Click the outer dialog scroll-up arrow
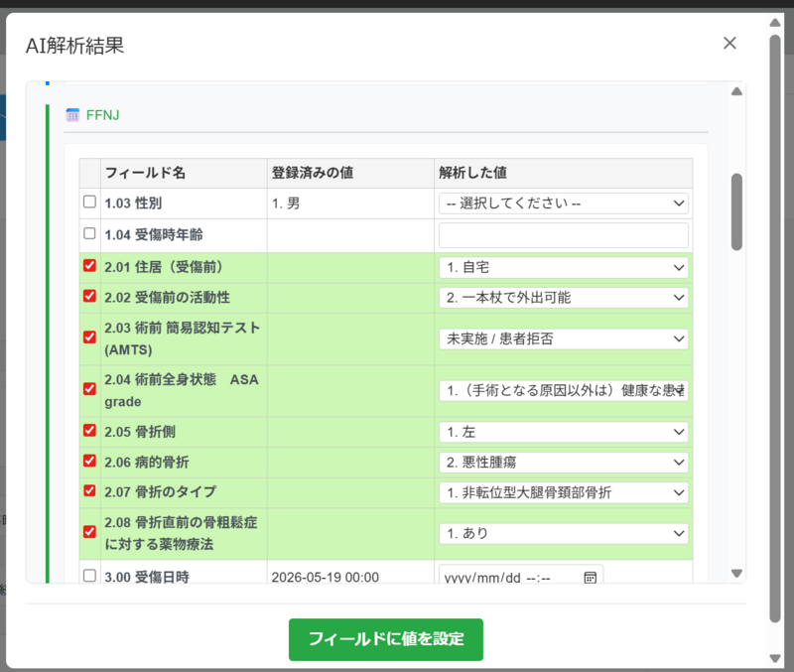The width and height of the screenshot is (794, 672). [x=775, y=23]
